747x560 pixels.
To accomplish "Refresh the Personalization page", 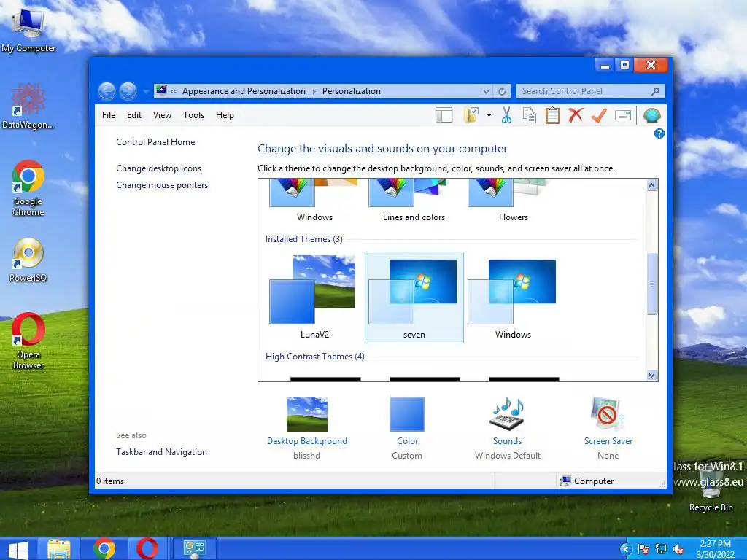I will (x=502, y=91).
